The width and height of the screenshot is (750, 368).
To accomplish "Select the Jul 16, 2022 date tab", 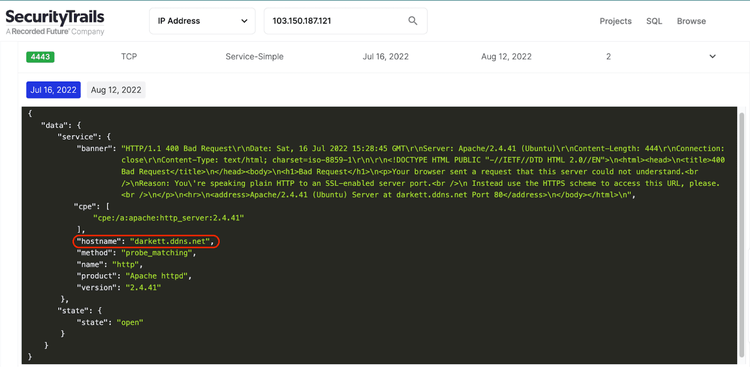I will pos(54,90).
